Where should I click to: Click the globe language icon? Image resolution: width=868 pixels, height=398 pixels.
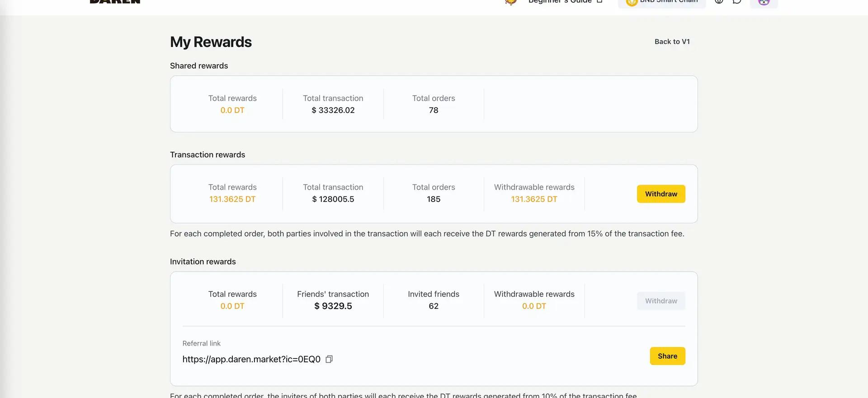tap(719, 2)
